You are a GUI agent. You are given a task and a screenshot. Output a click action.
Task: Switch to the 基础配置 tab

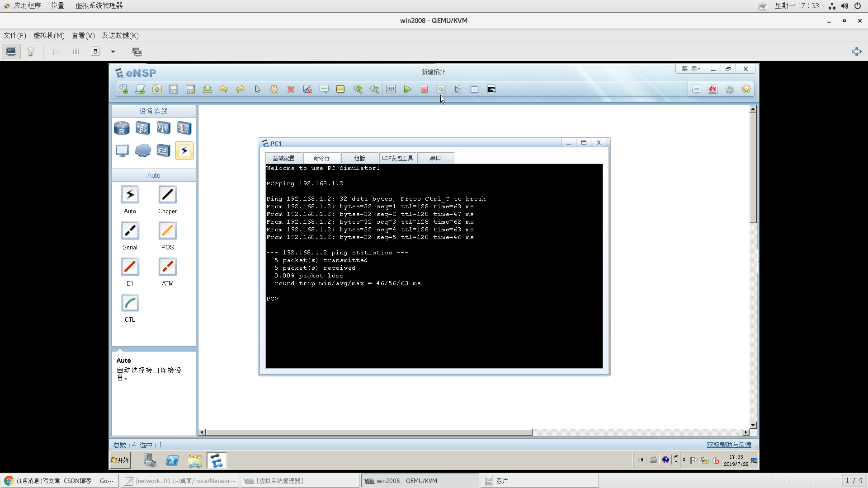pyautogui.click(x=283, y=158)
